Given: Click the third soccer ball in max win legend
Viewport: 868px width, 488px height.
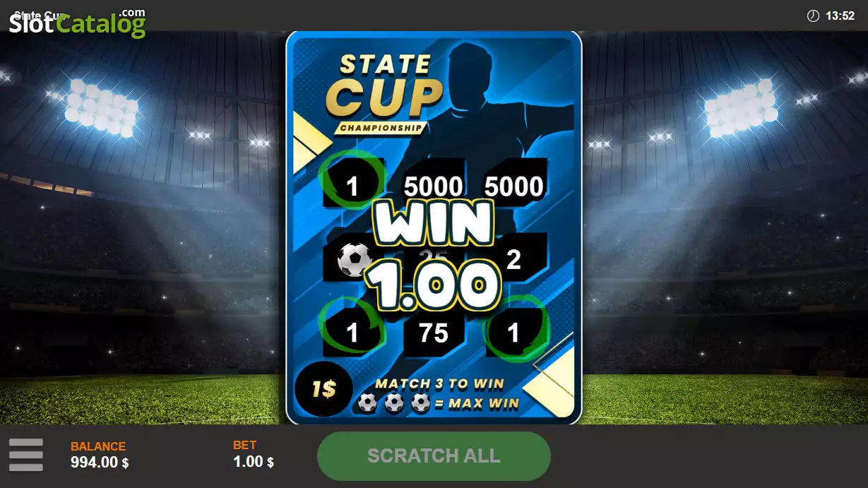Looking at the screenshot, I should pos(420,403).
